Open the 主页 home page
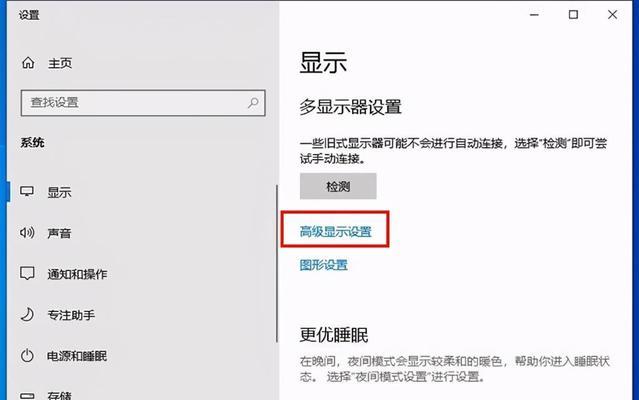Viewport: 639px width, 400px height. tap(60, 63)
